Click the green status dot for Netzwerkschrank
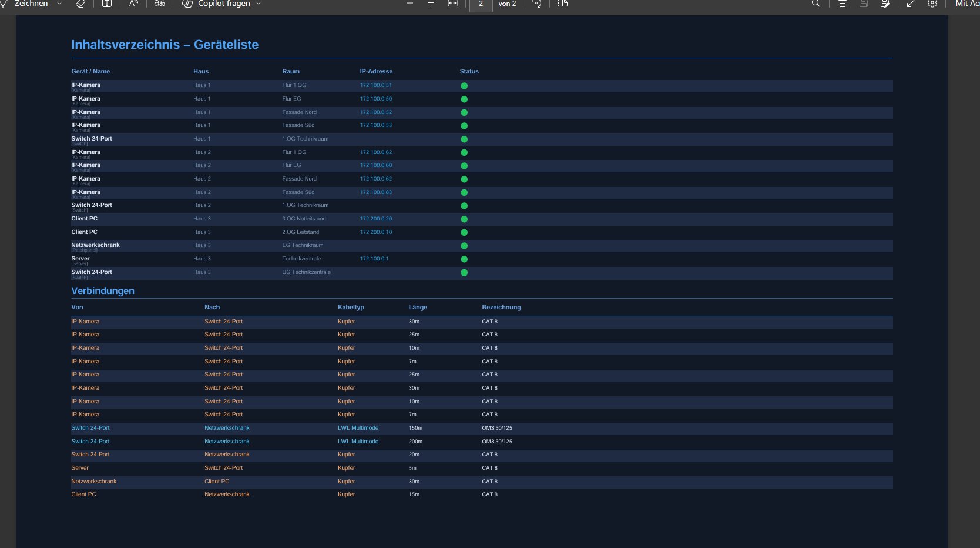The image size is (980, 548). click(464, 246)
